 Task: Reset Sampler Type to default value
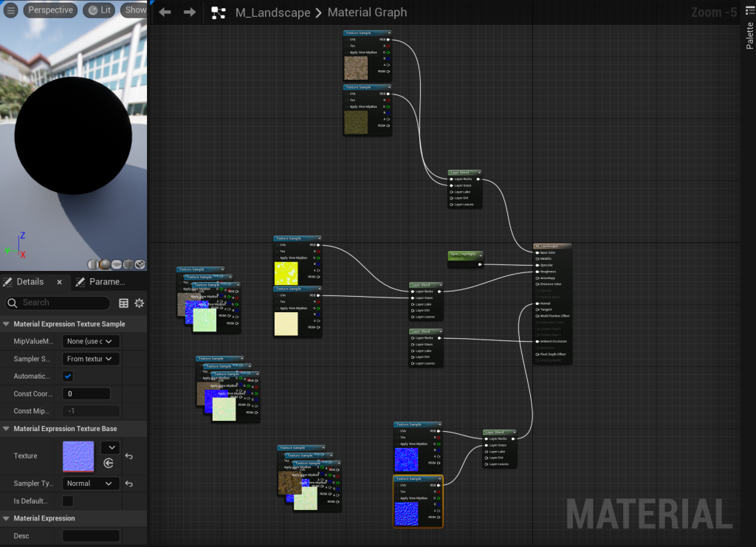pos(129,484)
